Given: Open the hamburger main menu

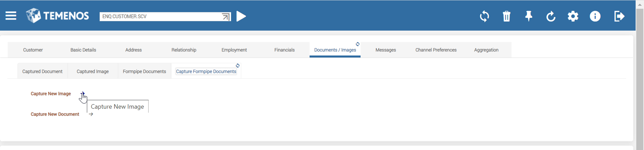Looking at the screenshot, I should coord(11,16).
